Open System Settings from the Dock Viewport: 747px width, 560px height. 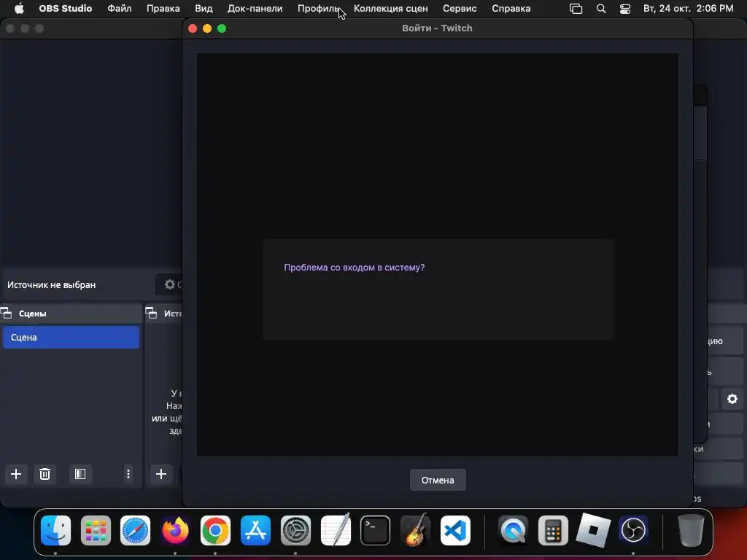295,530
